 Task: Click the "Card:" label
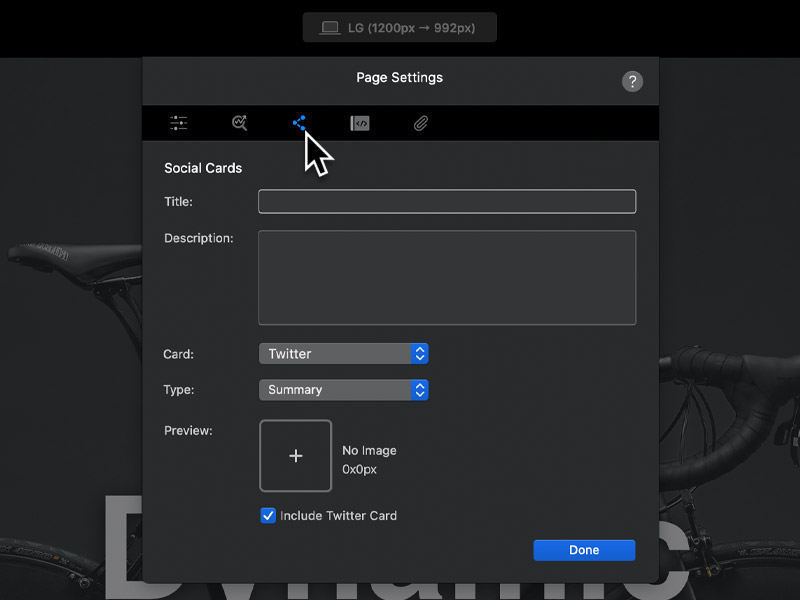click(x=179, y=354)
